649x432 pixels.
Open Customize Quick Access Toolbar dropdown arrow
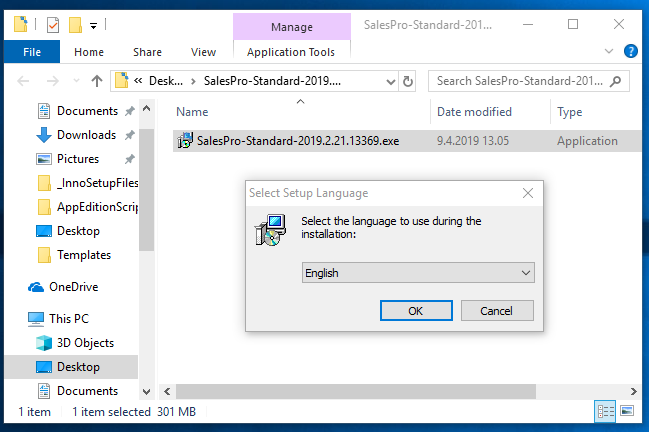tap(94, 26)
